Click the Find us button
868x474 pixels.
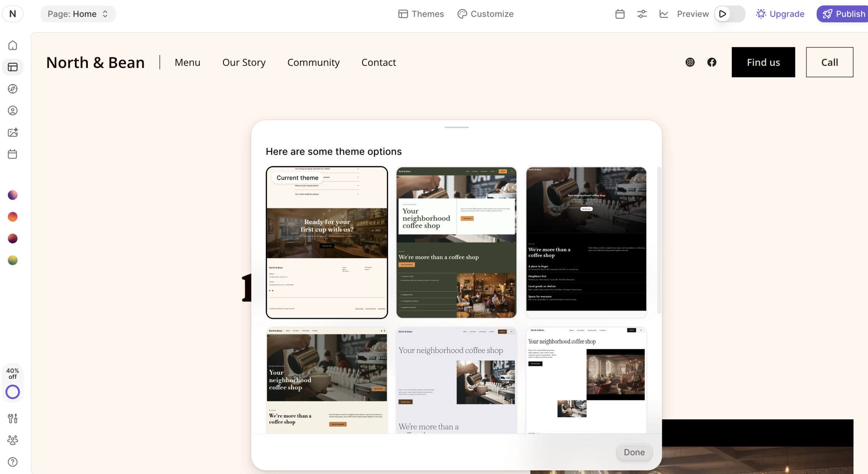[x=763, y=62]
